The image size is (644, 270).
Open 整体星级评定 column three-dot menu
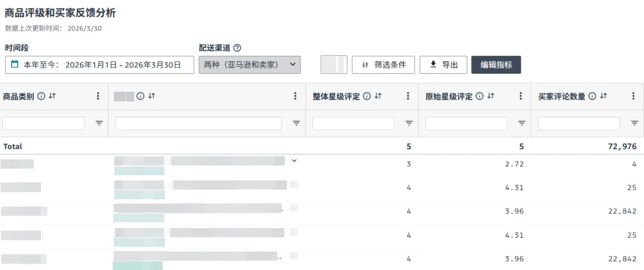408,96
